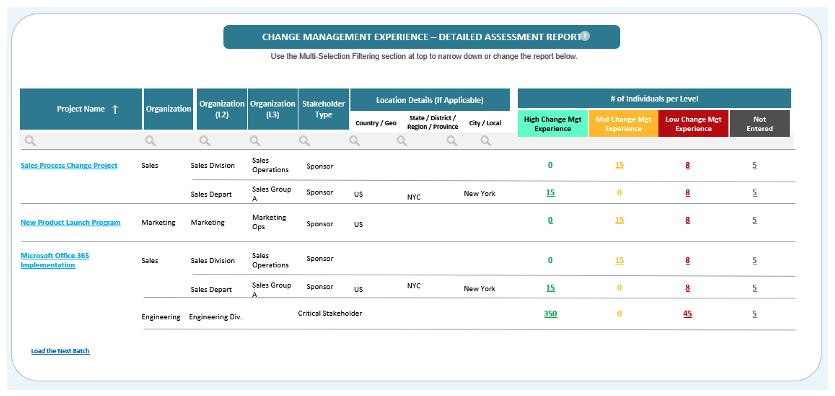
Task: Open Not Entered 5 in Engineering row
Action: (755, 314)
